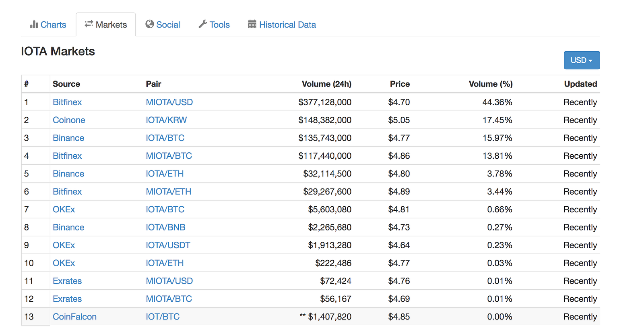Sort table by Pair column header
This screenshot has width=644, height=336.
coord(153,84)
